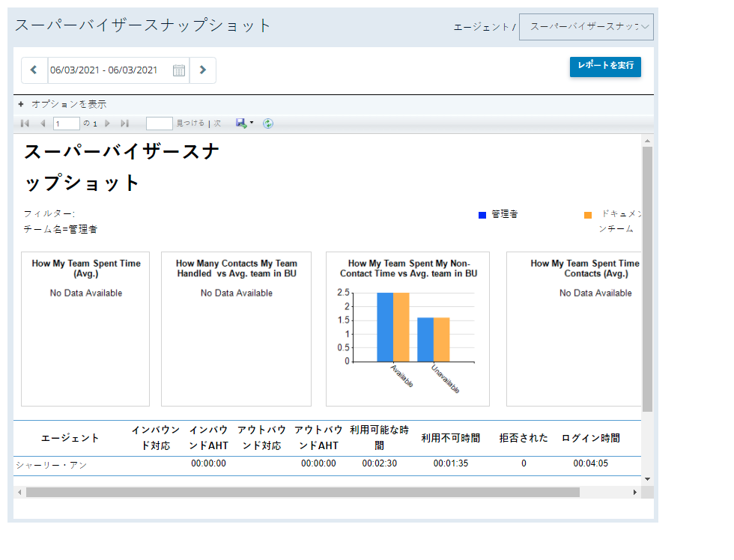Click the horizontal scrollbar left arrow
This screenshot has height=560, width=734.
point(19,492)
